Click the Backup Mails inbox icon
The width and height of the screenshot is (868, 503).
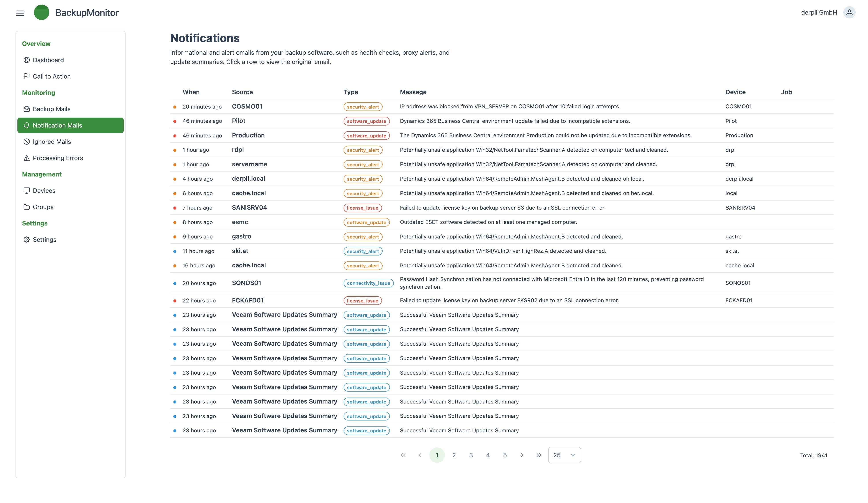26,109
